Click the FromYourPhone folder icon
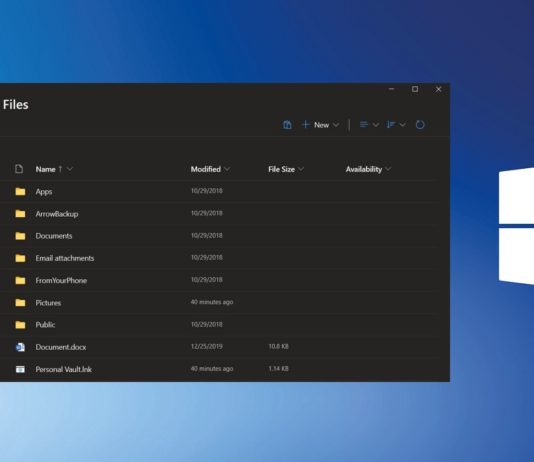The image size is (534, 462). (x=20, y=280)
